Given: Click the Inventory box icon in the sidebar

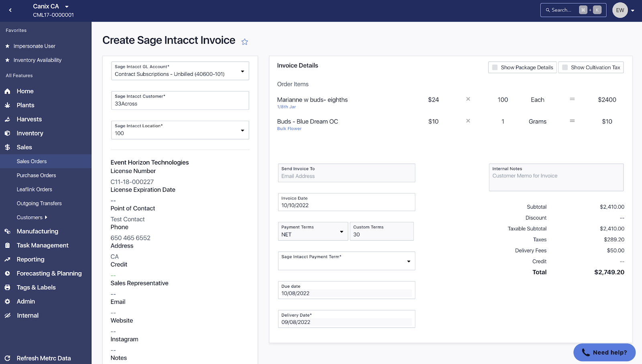Looking at the screenshot, I should (7, 133).
